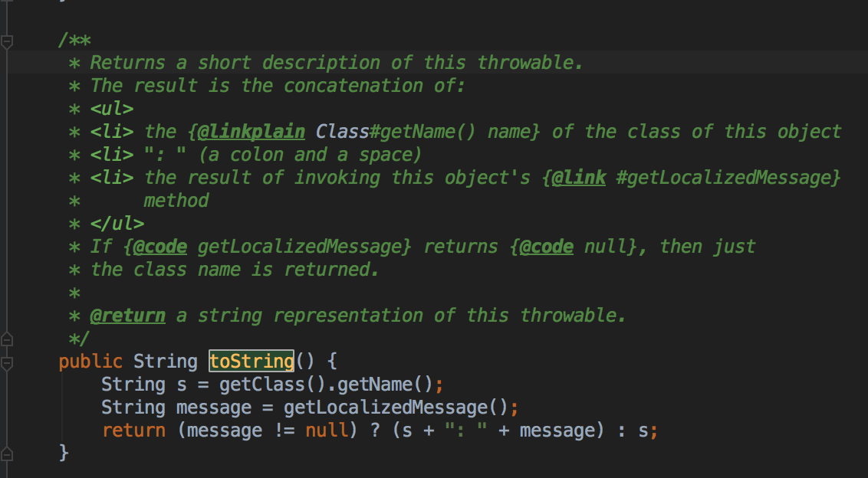Screen dimensions: 868x478
Task: Click fold marker beside the method's closing brace
Action: (7, 453)
